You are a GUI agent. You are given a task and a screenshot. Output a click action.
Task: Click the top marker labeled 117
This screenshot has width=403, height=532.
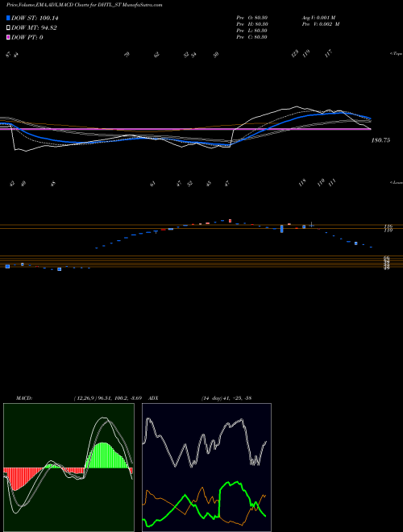[328, 53]
